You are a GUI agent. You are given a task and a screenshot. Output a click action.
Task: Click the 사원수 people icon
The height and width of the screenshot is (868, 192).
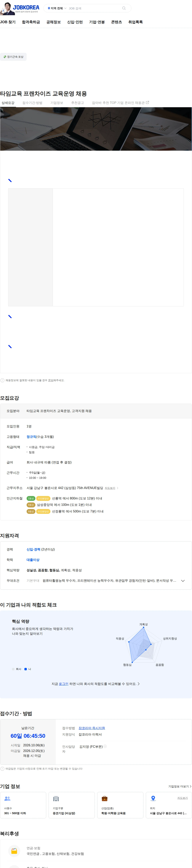coord(7,799)
